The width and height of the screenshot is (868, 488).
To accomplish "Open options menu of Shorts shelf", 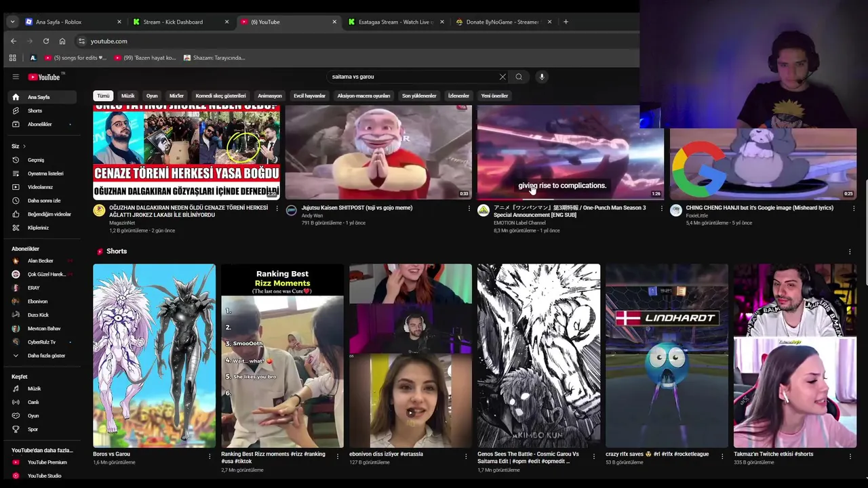I will [850, 251].
